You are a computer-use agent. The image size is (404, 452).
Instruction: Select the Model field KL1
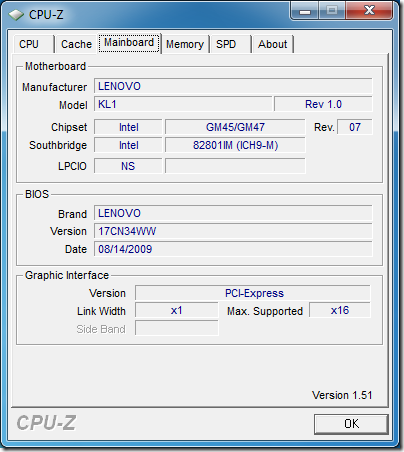[x=183, y=104]
